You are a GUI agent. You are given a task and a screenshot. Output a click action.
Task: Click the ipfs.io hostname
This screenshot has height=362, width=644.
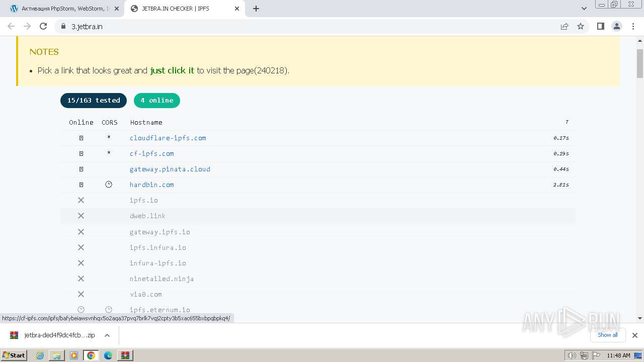click(144, 200)
